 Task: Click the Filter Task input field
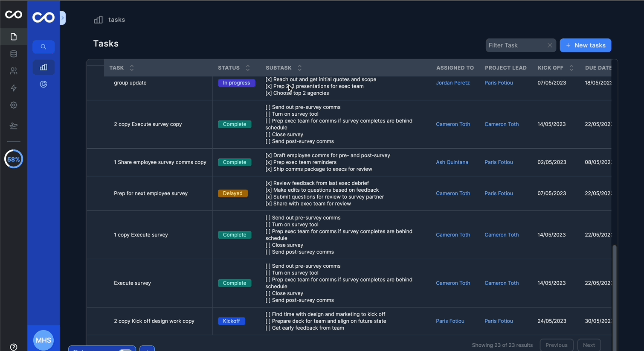[x=515, y=45]
